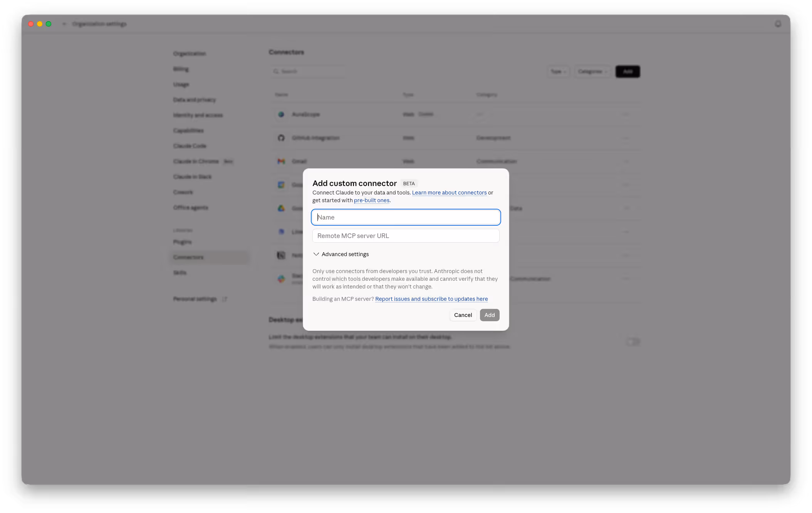Click the Name input field

click(406, 217)
